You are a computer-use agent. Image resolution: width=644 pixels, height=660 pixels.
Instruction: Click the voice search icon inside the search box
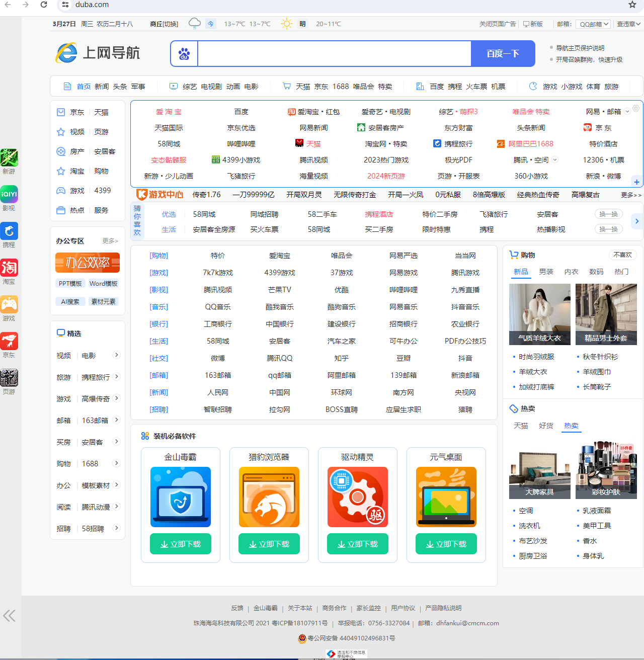tap(184, 53)
